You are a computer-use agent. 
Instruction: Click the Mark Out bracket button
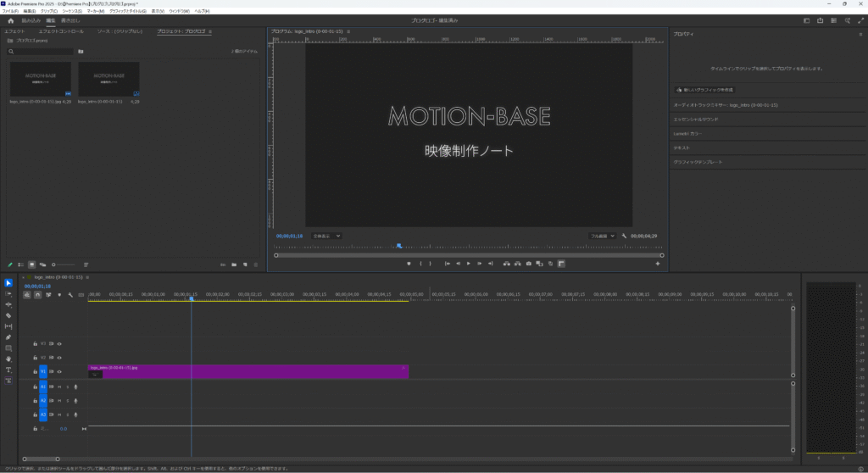(430, 264)
